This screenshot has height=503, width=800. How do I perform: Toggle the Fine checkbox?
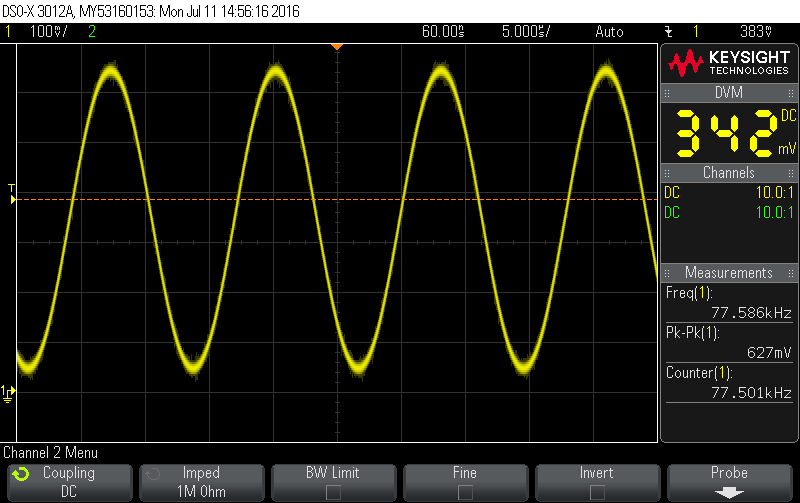point(465,492)
